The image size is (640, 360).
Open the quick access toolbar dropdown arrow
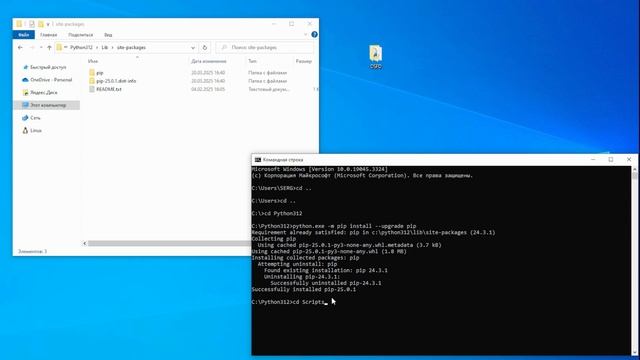click(48, 24)
